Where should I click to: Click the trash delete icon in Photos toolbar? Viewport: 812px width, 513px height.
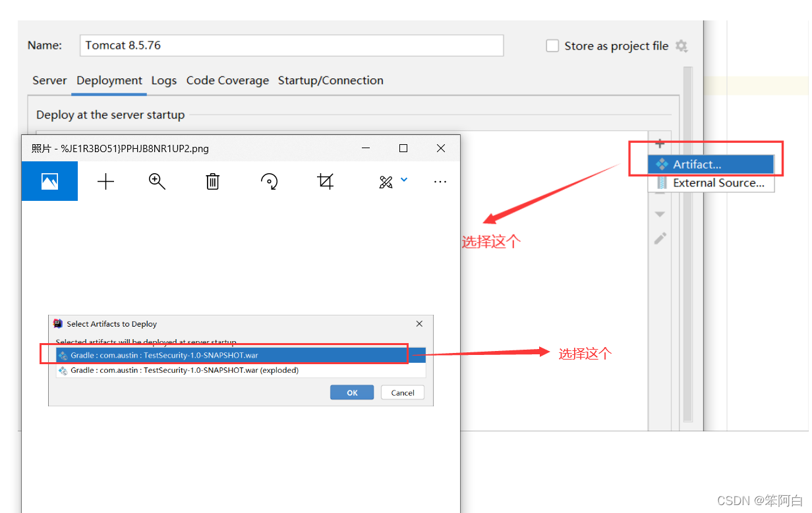point(212,182)
